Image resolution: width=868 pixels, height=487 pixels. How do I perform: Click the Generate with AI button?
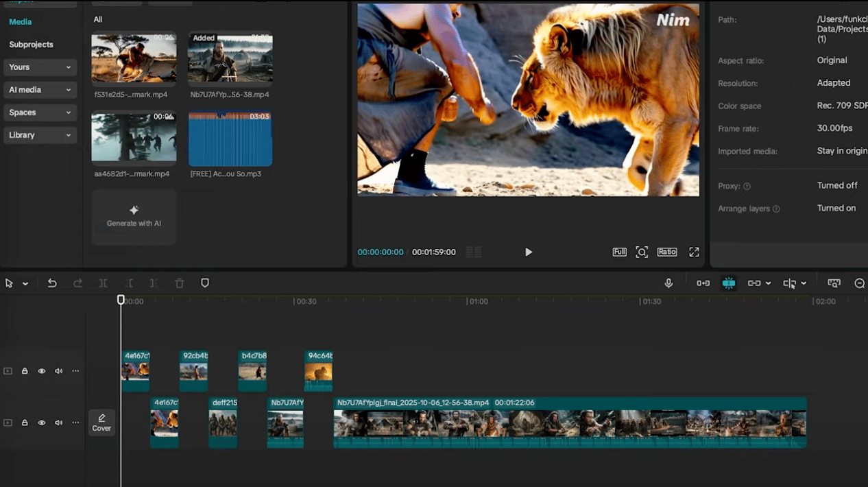point(134,217)
